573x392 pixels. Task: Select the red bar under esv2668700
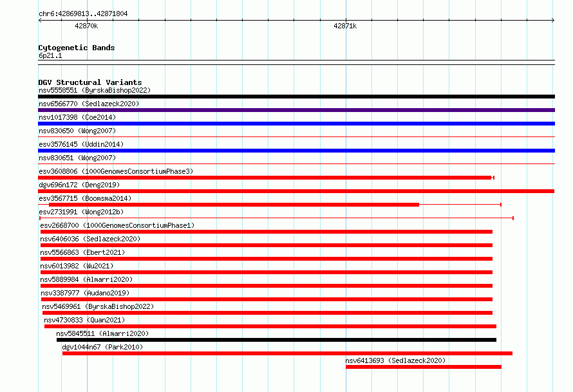coord(267,232)
